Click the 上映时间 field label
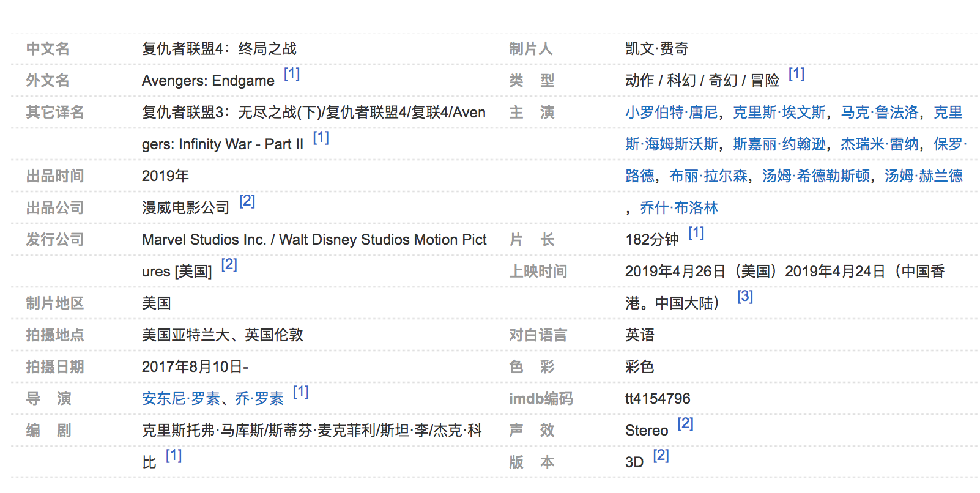Viewport: 980px width, 493px height. point(538,272)
